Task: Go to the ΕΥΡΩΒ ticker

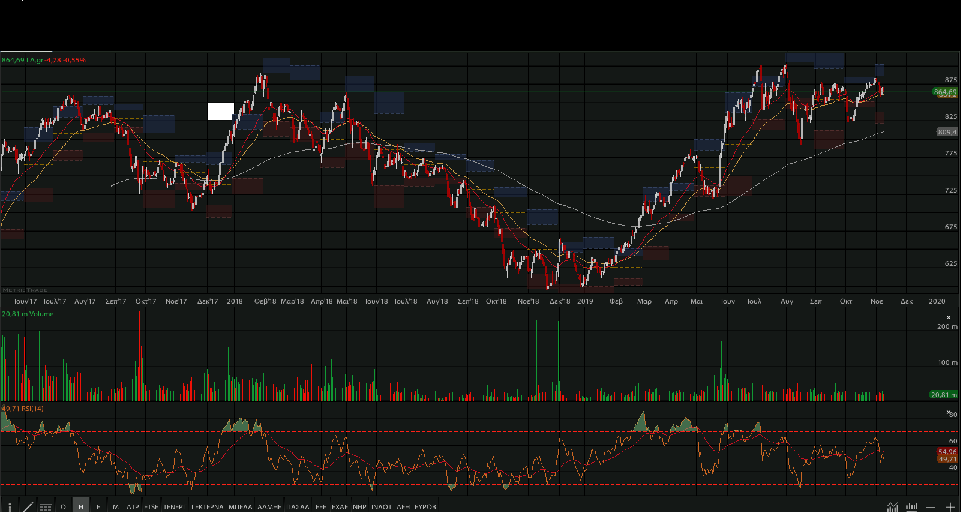Action: click(x=425, y=506)
